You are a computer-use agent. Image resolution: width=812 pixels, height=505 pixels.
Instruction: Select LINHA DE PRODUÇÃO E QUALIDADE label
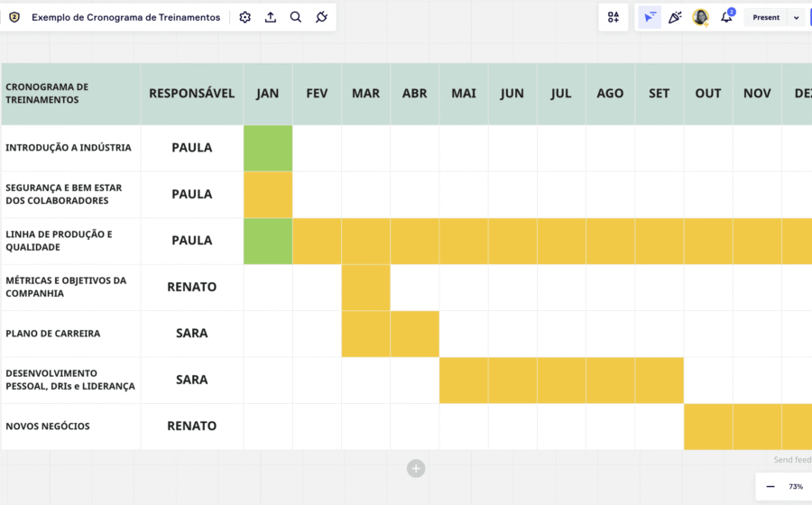pyautogui.click(x=59, y=241)
